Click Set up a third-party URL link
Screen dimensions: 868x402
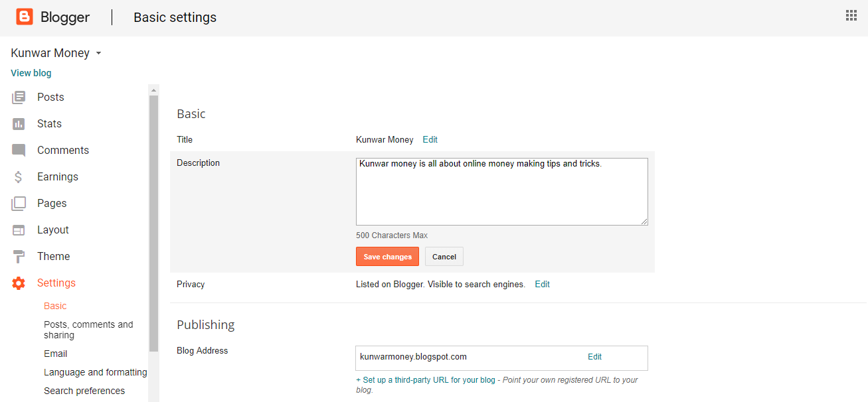426,380
